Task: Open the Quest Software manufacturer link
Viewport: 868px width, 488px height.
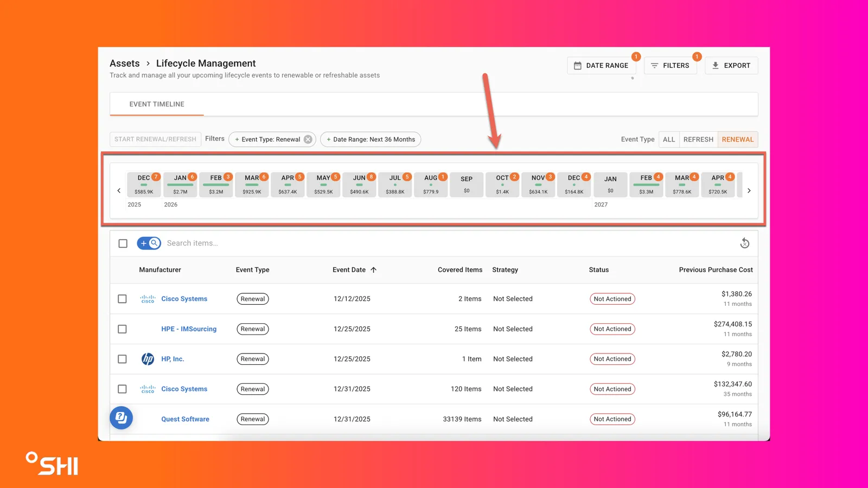Action: pyautogui.click(x=185, y=419)
